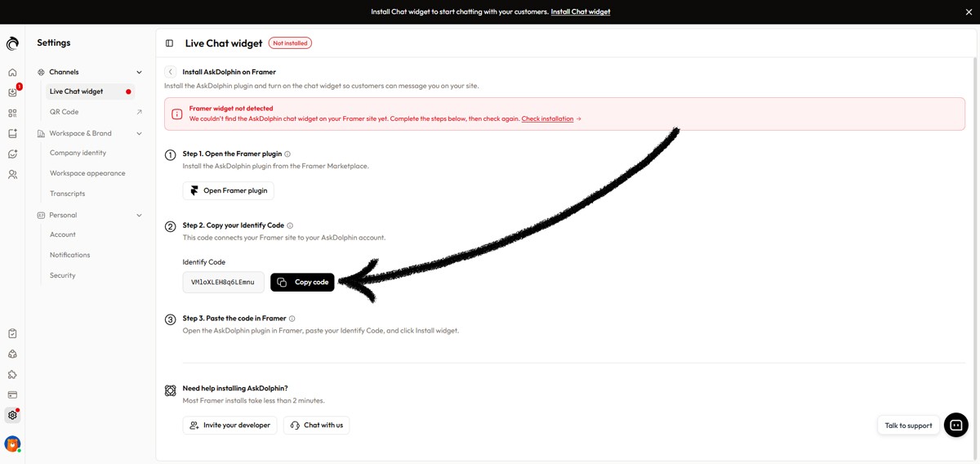The image size is (980, 464).
Task: Open Workspace appearance settings
Action: click(87, 173)
